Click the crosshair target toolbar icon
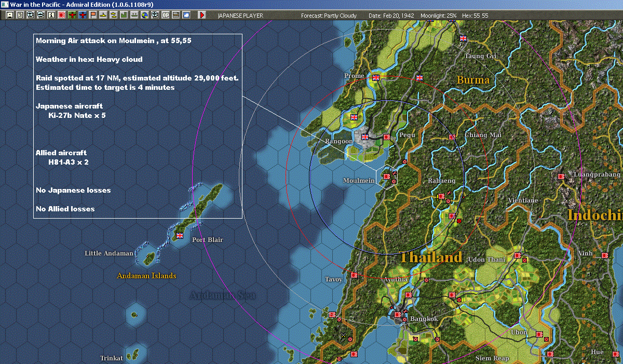Screen dimensions: 623x364 (155, 15)
